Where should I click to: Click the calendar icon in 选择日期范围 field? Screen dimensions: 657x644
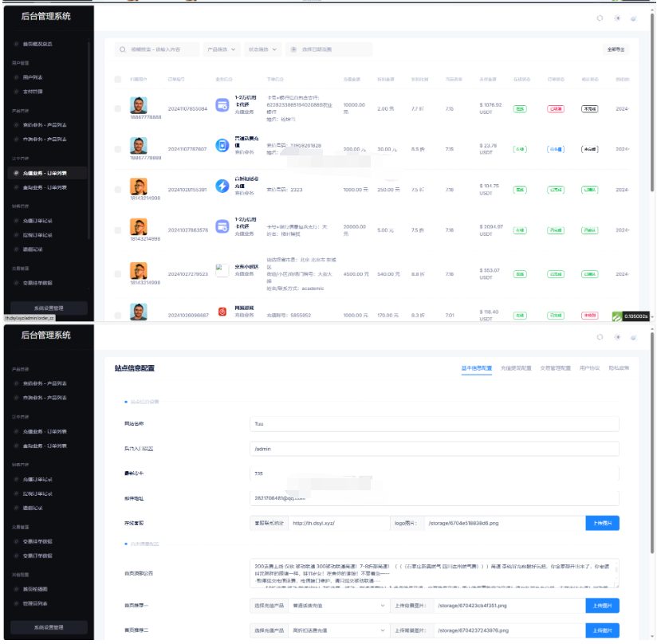(x=293, y=49)
